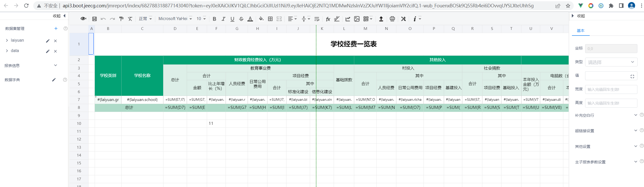Open the Microsoft YaHei font dropdown
The width and height of the screenshot is (644, 187).
pos(175,19)
